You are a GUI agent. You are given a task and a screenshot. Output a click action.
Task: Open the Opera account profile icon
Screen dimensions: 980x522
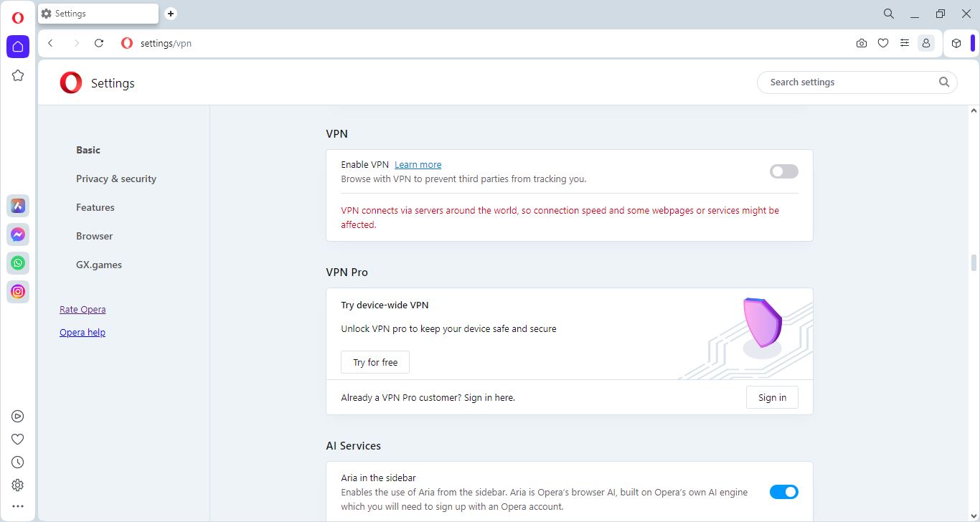pyautogui.click(x=926, y=43)
